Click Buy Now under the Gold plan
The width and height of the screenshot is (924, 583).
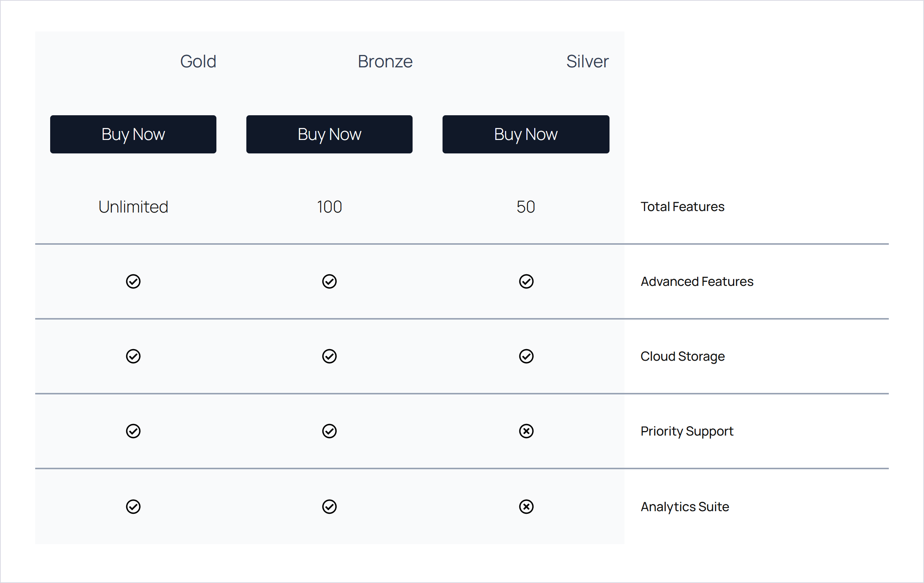[133, 134]
